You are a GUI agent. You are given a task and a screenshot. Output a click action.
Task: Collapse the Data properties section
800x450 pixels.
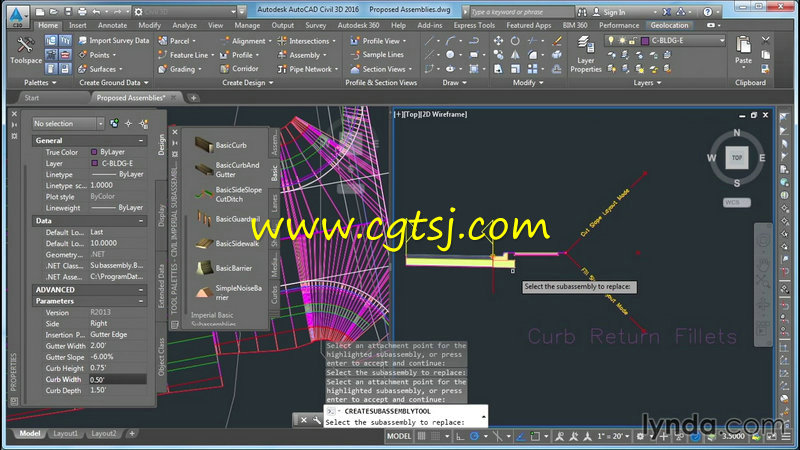click(x=141, y=221)
